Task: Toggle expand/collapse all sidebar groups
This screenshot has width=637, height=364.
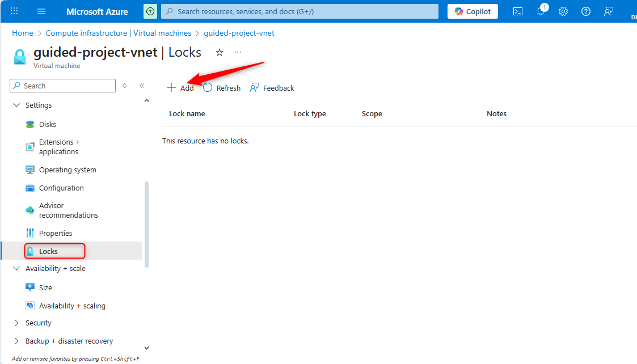Action: 125,86
